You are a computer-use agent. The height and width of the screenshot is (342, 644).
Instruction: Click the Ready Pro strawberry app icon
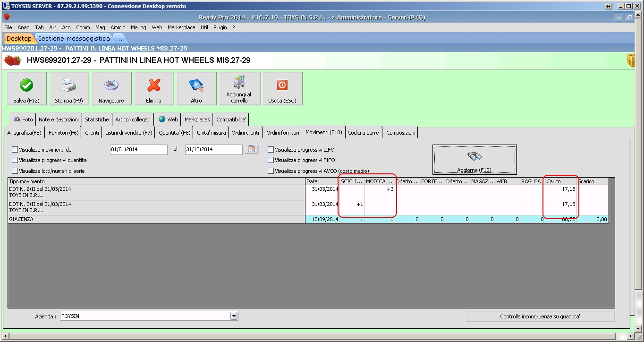point(7,17)
